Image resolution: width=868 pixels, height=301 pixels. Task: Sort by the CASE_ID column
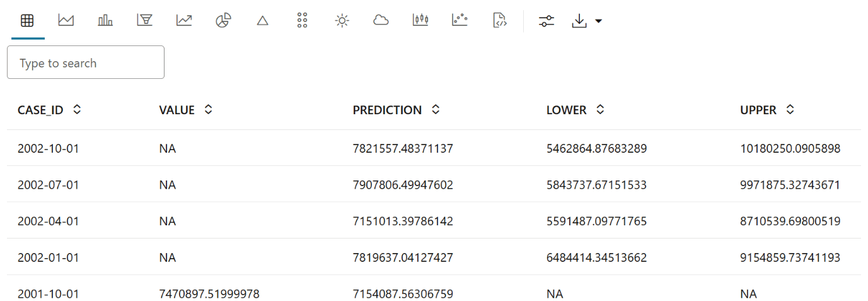[77, 110]
